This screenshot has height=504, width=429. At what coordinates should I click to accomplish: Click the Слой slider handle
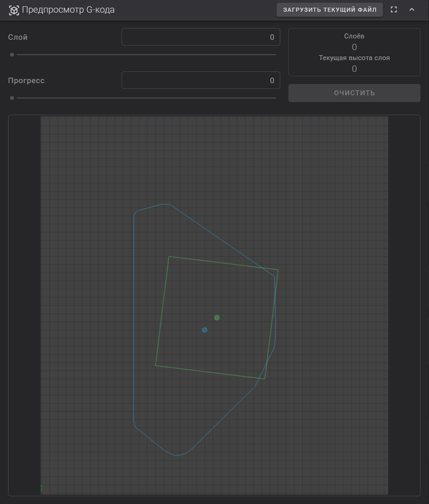click(x=12, y=55)
